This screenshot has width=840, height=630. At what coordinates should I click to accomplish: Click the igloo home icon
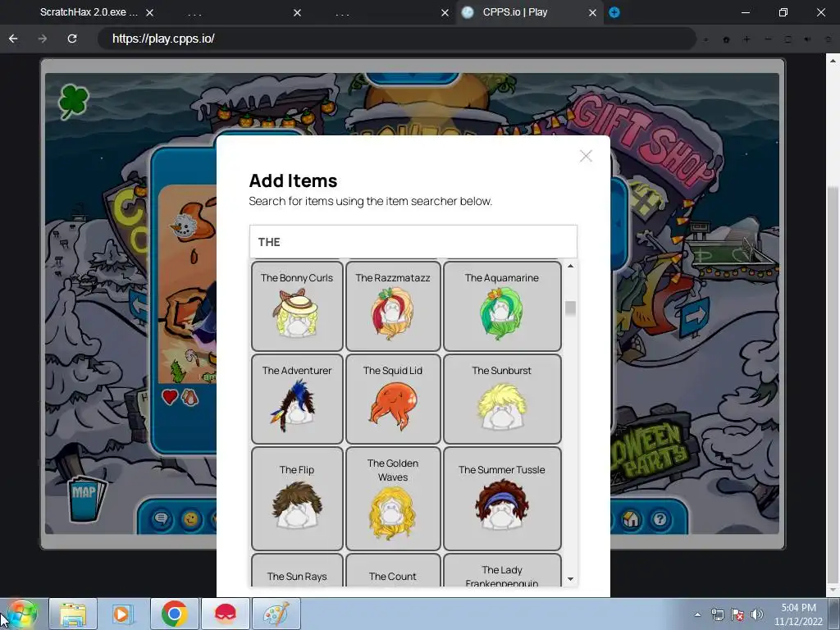631,518
